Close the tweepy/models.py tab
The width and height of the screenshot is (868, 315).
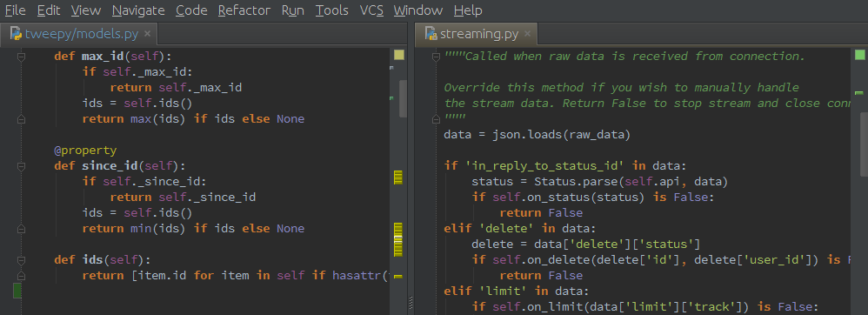point(147,34)
